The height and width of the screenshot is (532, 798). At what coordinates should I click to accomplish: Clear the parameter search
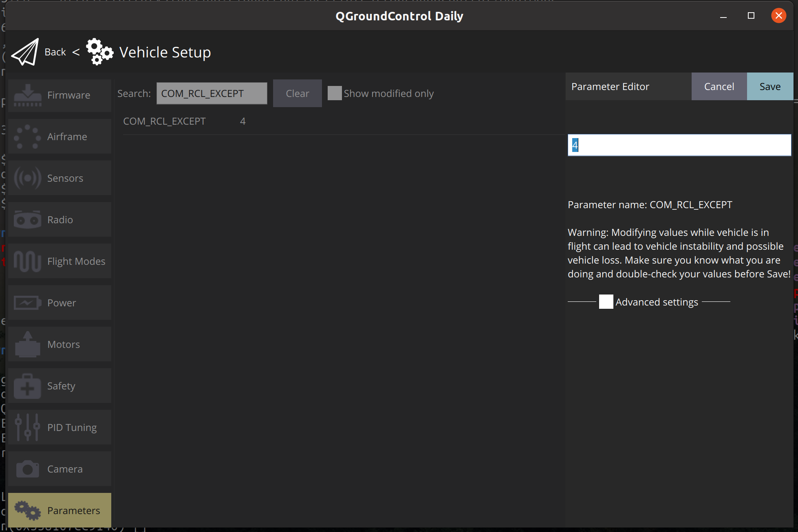click(297, 93)
